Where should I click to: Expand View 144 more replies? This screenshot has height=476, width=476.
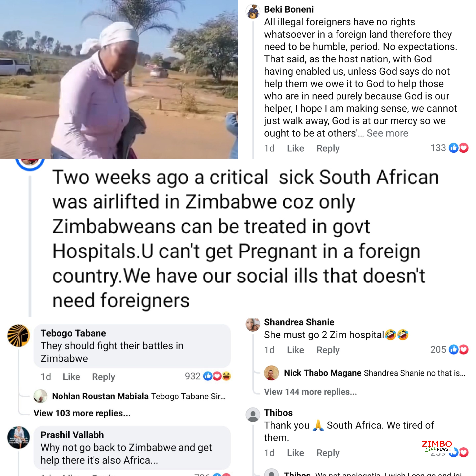310,392
